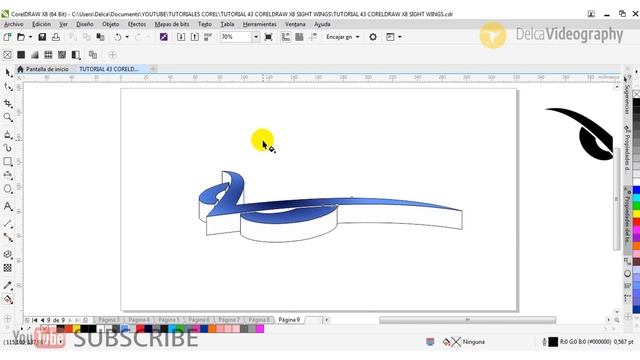
Task: Create a new document
Action: [x=7, y=37]
